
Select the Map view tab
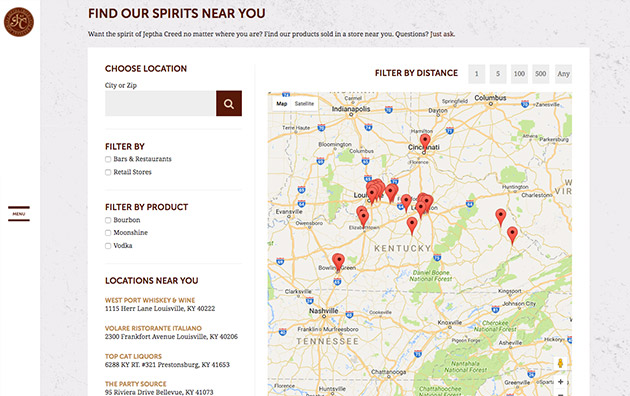coord(282,104)
